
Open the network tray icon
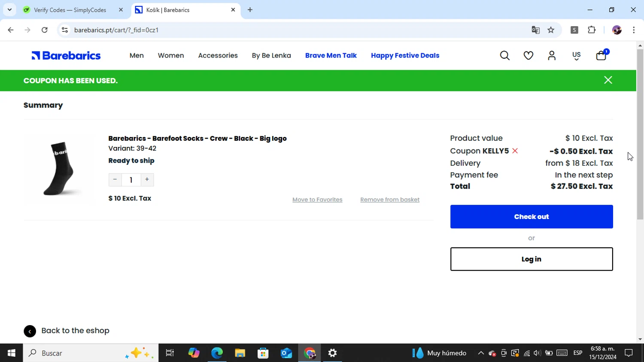pos(526,353)
